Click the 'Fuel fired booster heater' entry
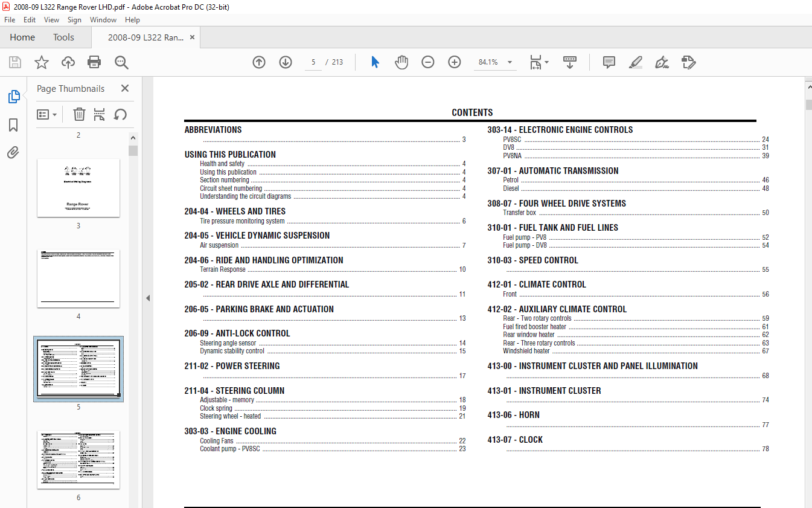The image size is (812, 508). point(534,327)
